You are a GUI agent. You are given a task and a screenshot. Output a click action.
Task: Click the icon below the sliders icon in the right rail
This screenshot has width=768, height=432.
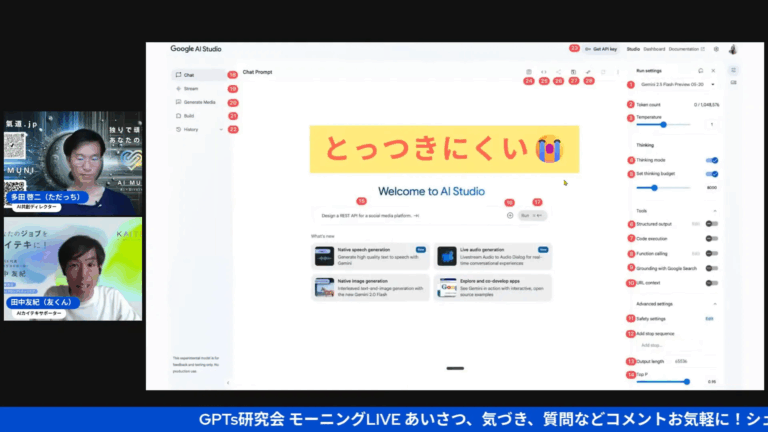tap(733, 83)
